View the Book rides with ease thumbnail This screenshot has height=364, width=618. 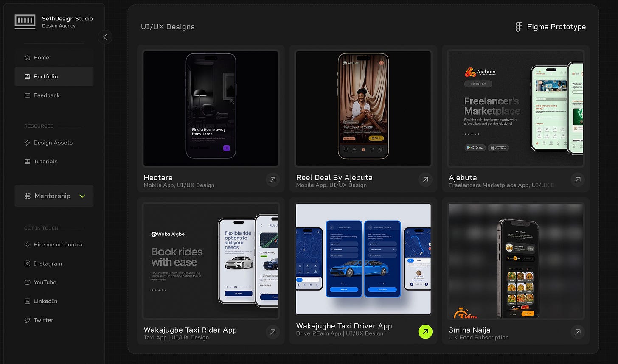pos(211,261)
